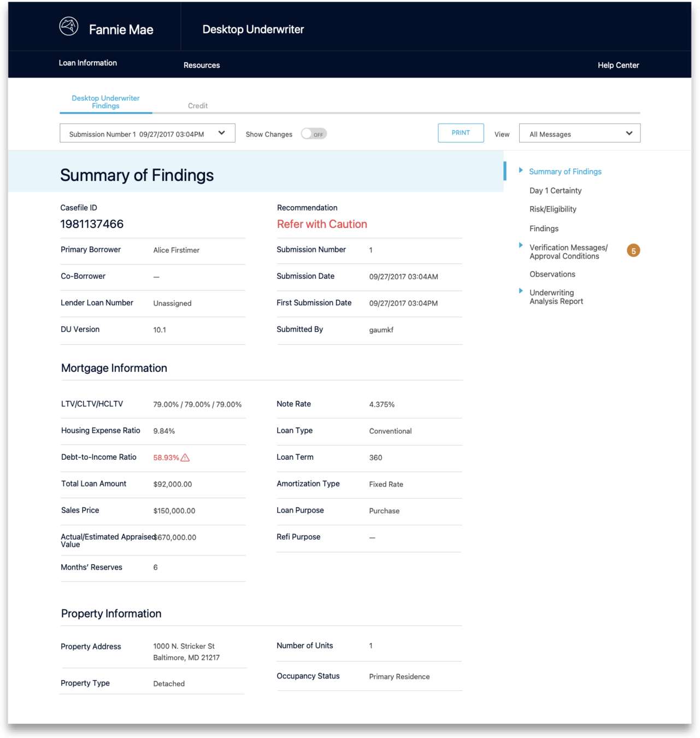This screenshot has width=700, height=738.
Task: Open Underwriting Analysis Report link
Action: click(x=556, y=297)
